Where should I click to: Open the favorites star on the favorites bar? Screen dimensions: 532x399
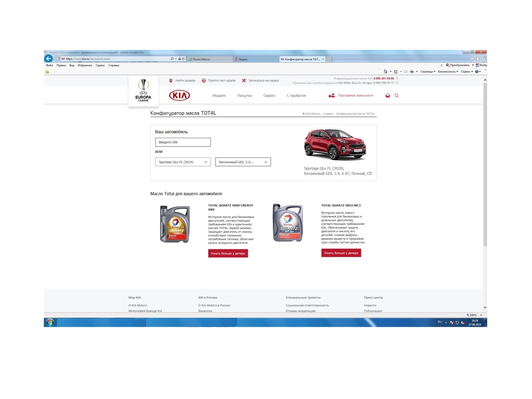(47, 72)
